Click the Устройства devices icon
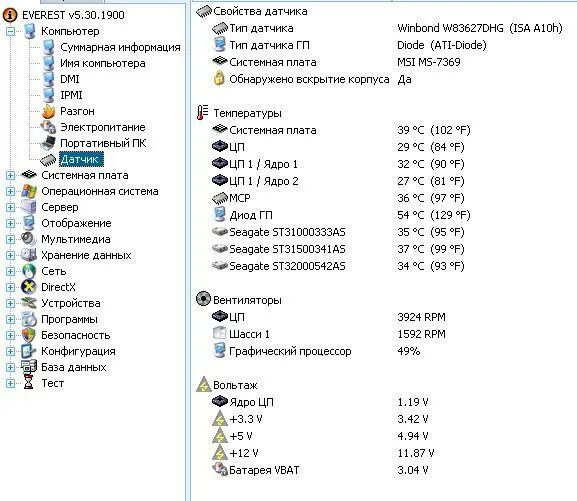Image resolution: width=577 pixels, height=501 pixels. pyautogui.click(x=29, y=303)
